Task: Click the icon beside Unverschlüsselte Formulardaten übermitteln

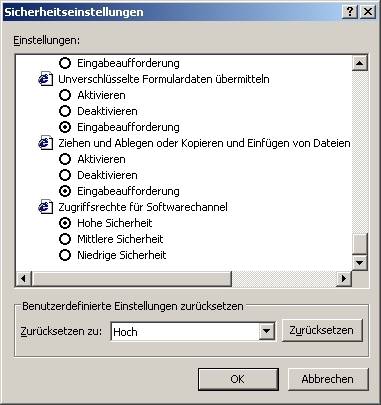Action: (46, 79)
